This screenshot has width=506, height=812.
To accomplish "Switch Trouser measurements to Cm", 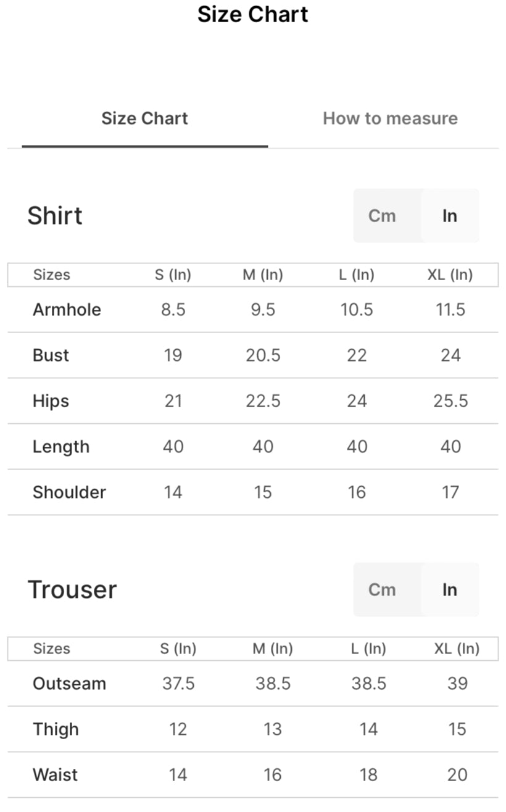I will click(382, 589).
